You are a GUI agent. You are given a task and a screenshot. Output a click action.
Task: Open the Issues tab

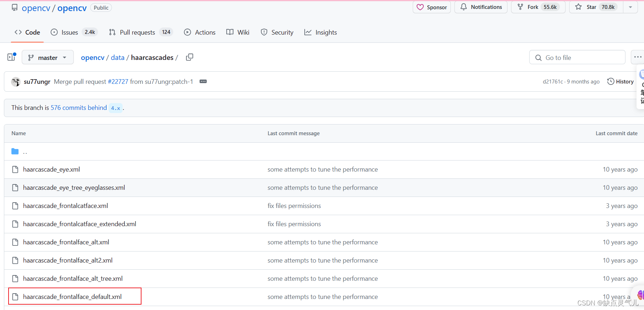pos(74,32)
